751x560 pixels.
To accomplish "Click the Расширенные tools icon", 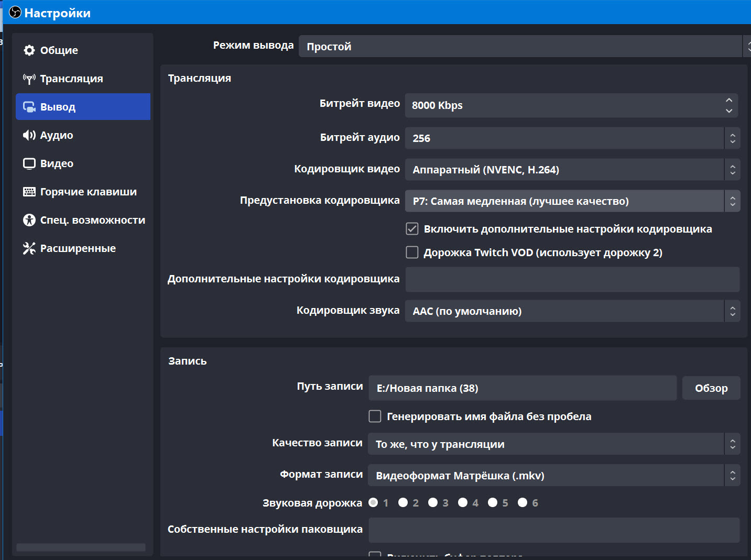I will (29, 248).
